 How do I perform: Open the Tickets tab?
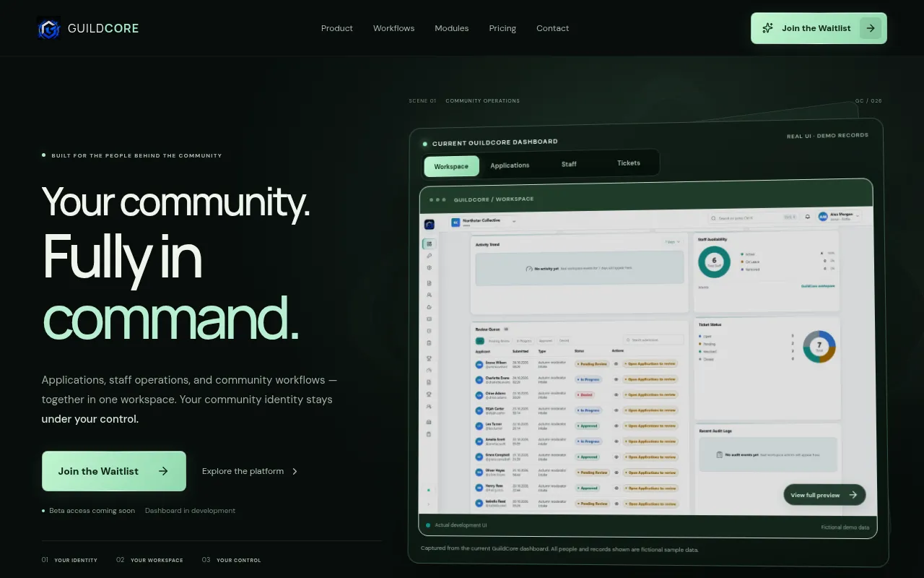point(629,163)
